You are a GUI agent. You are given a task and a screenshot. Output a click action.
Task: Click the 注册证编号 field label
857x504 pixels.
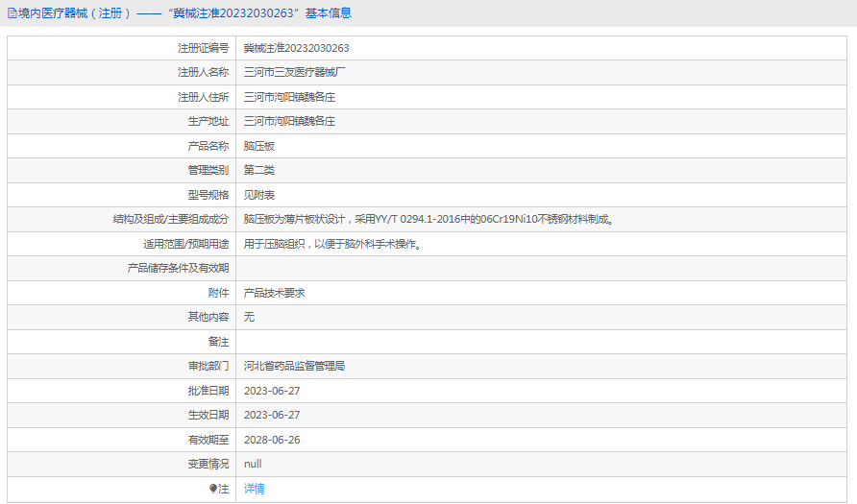pos(204,48)
